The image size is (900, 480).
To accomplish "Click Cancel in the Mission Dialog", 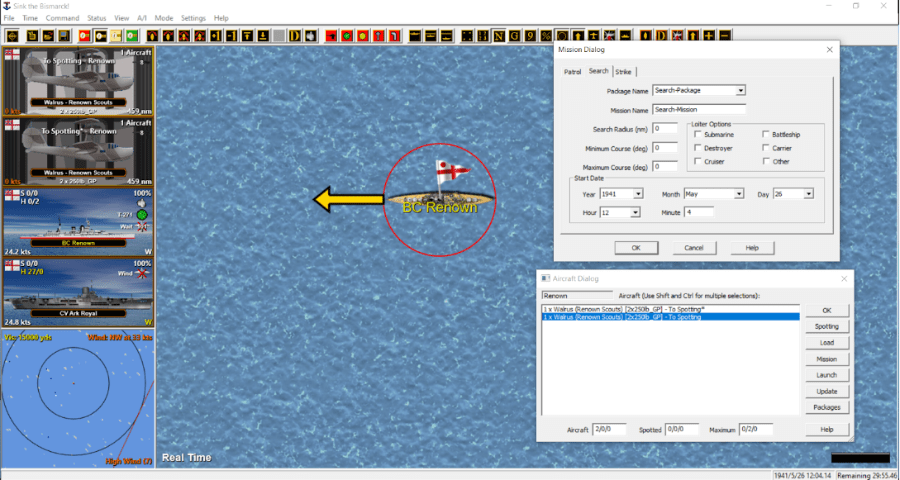I will coord(694,248).
